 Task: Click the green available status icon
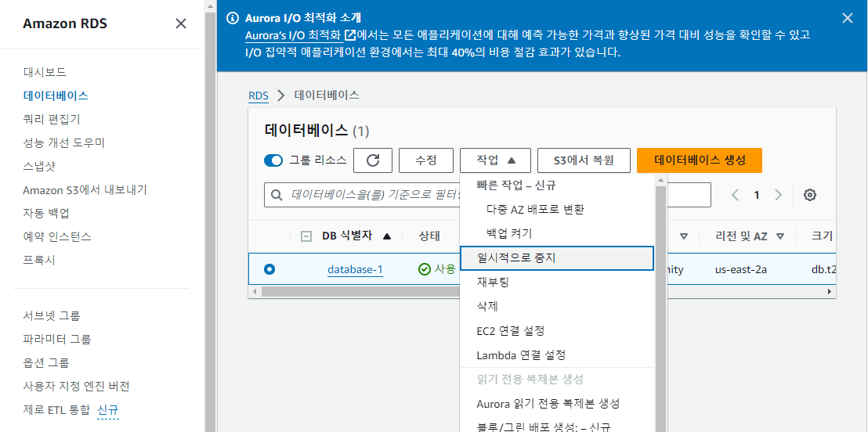[424, 269]
